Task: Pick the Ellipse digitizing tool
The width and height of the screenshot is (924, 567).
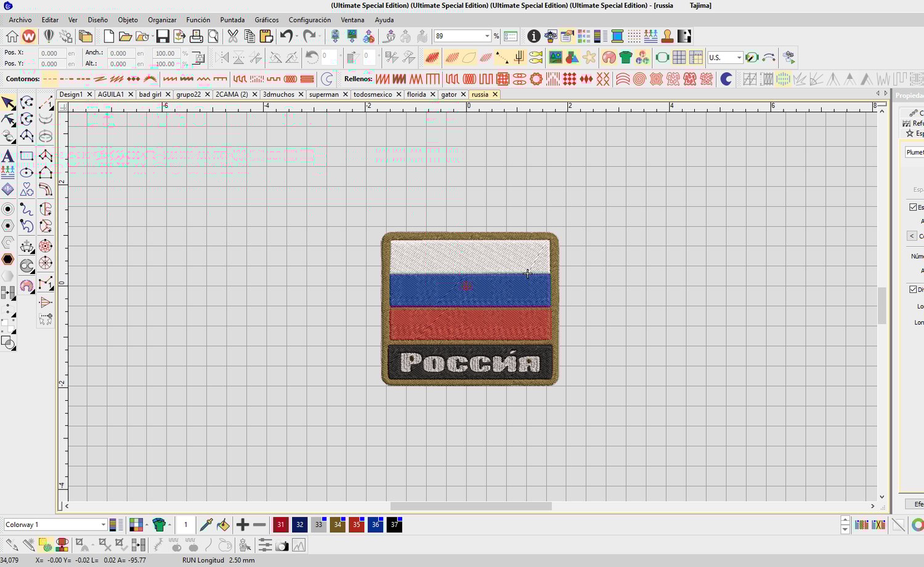Action: coord(26,173)
